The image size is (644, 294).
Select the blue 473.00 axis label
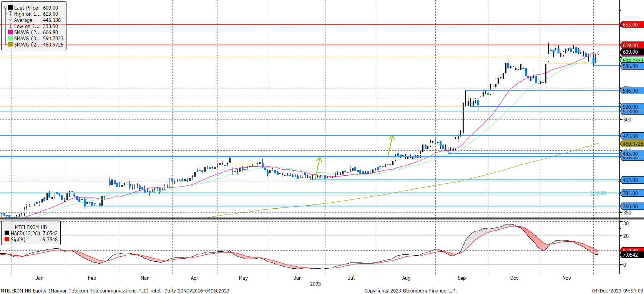(x=632, y=136)
